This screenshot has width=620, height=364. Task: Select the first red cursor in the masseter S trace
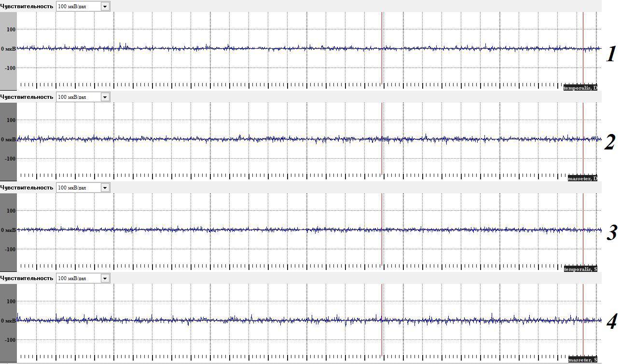(382, 320)
